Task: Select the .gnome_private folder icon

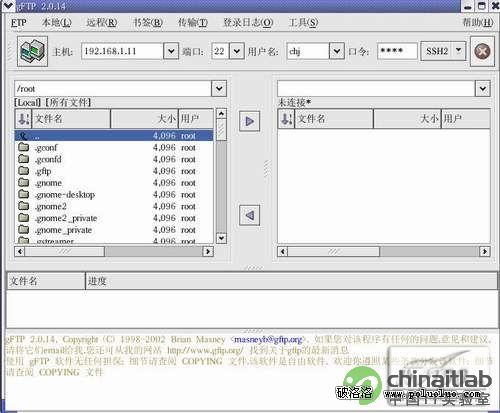Action: [x=23, y=229]
